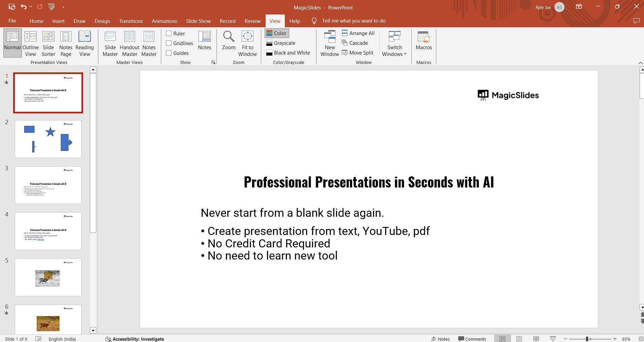Screen dimensions: 644x342
Task: Switch to the Insert tab
Action: (x=59, y=21)
